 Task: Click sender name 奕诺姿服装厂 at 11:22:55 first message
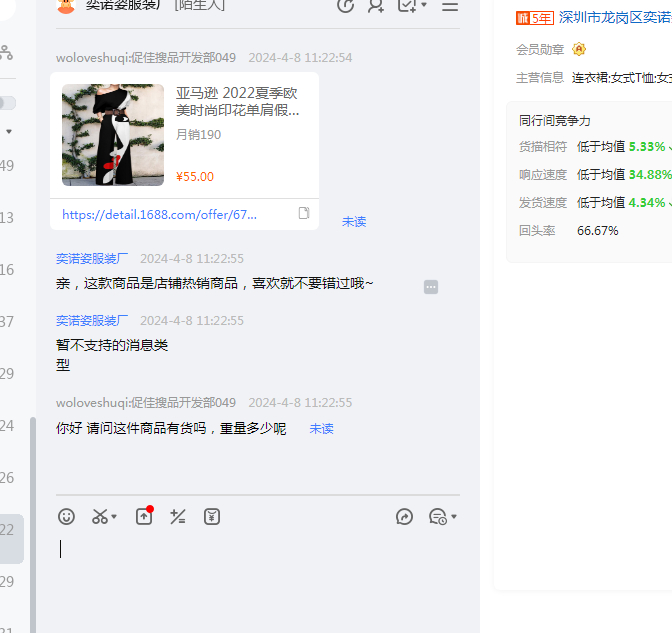tap(92, 258)
